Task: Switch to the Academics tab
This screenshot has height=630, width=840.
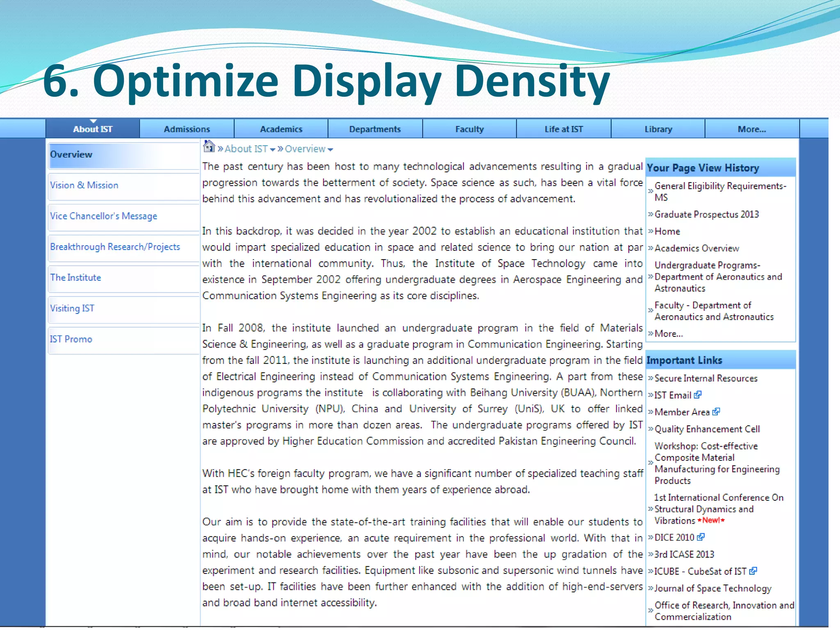Action: (281, 129)
